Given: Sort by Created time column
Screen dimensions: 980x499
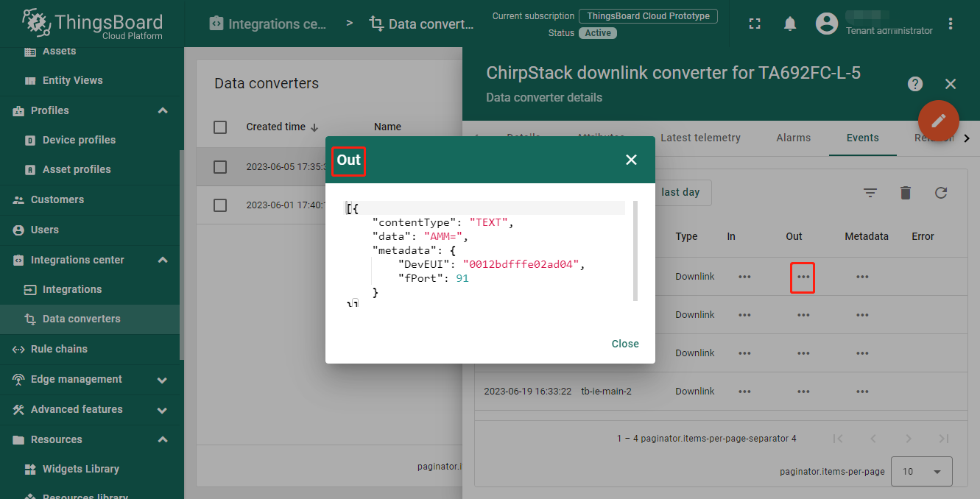Looking at the screenshot, I should [x=283, y=127].
